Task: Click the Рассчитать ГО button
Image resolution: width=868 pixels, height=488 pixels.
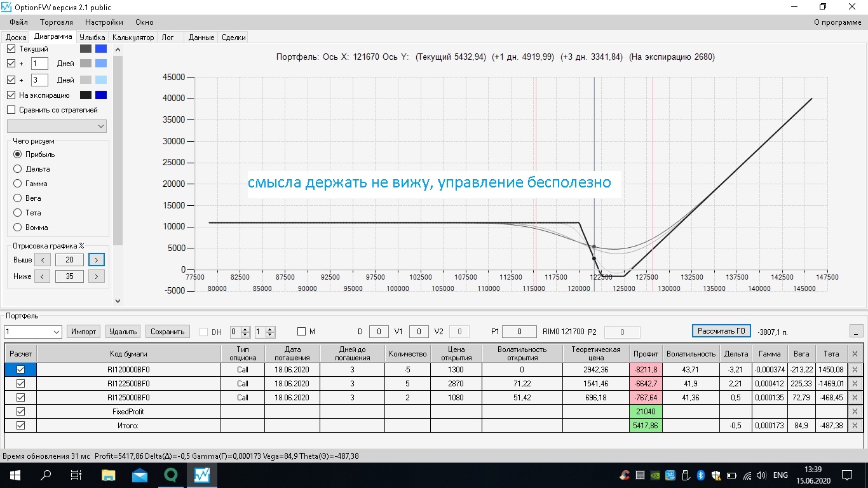Action: (x=721, y=331)
